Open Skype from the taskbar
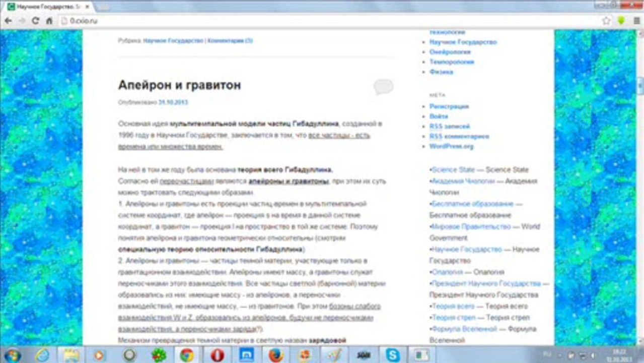The height and width of the screenshot is (363, 644). pos(392,355)
